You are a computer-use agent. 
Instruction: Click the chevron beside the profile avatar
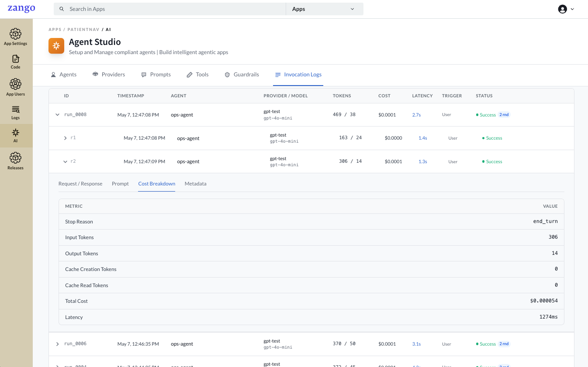click(572, 9)
